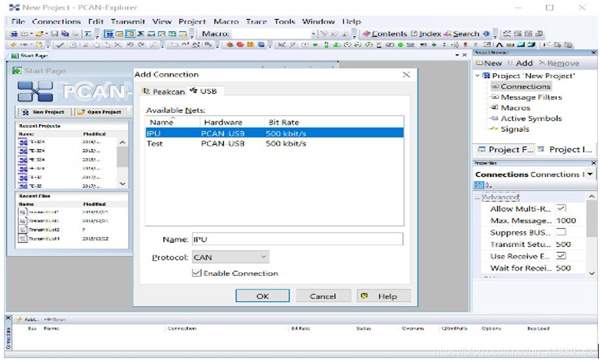Select the Project F... tab
Image resolution: width=600 pixels, height=364 pixels.
(504, 150)
